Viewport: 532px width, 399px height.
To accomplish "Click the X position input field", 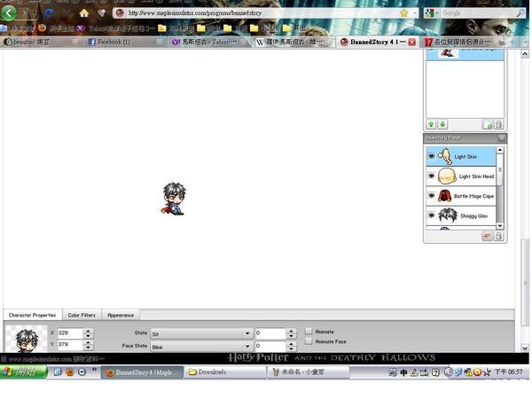I will [70, 333].
